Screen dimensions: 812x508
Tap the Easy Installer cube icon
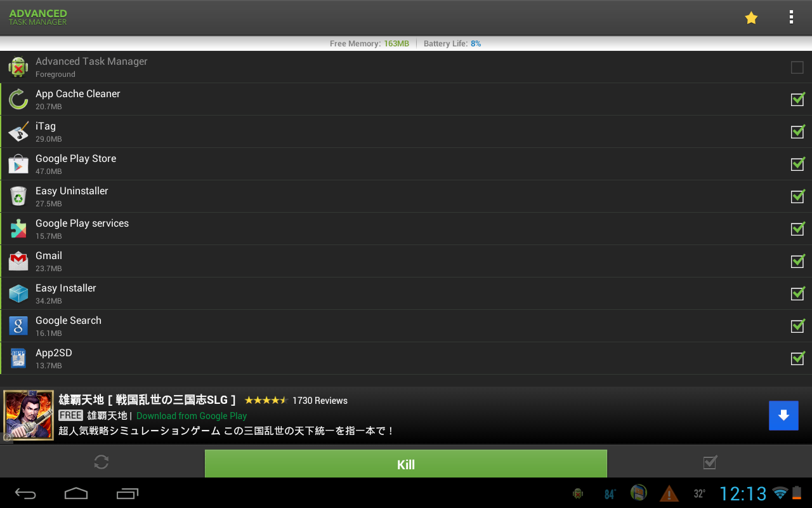[18, 293]
